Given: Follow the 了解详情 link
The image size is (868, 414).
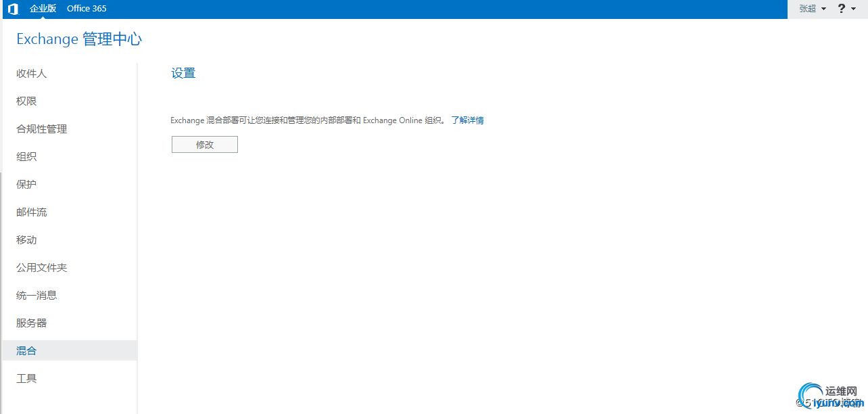Looking at the screenshot, I should (x=468, y=120).
